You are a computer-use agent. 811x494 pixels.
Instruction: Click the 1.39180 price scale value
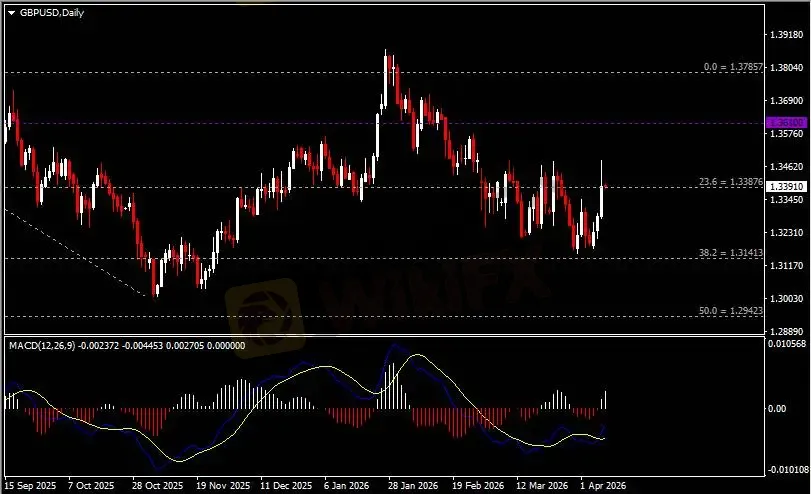point(786,35)
